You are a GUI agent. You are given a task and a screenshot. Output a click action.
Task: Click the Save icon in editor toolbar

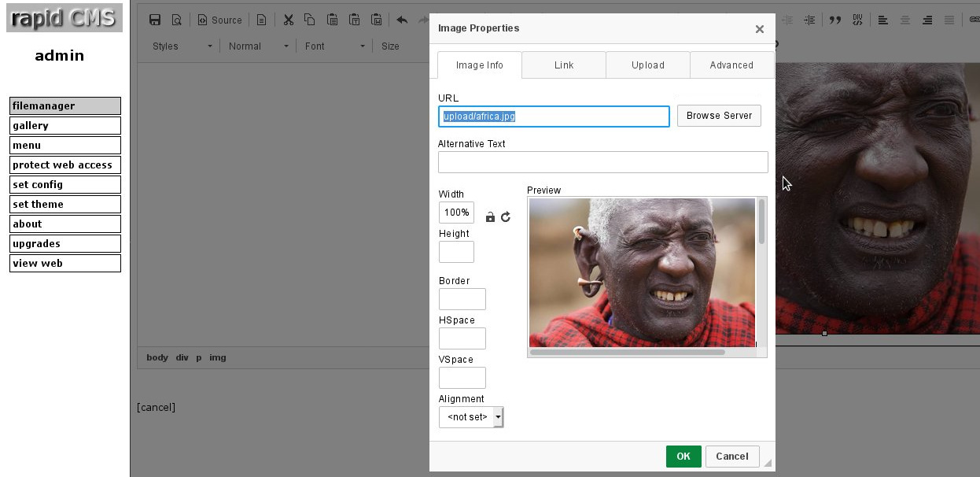[155, 20]
